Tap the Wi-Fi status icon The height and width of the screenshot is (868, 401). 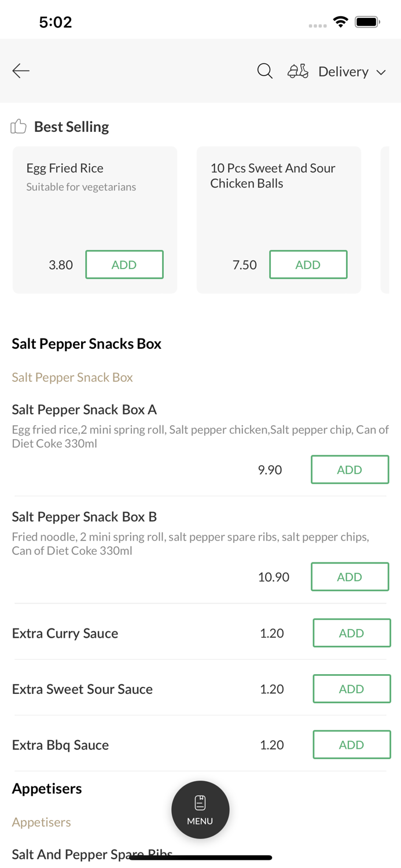[341, 22]
